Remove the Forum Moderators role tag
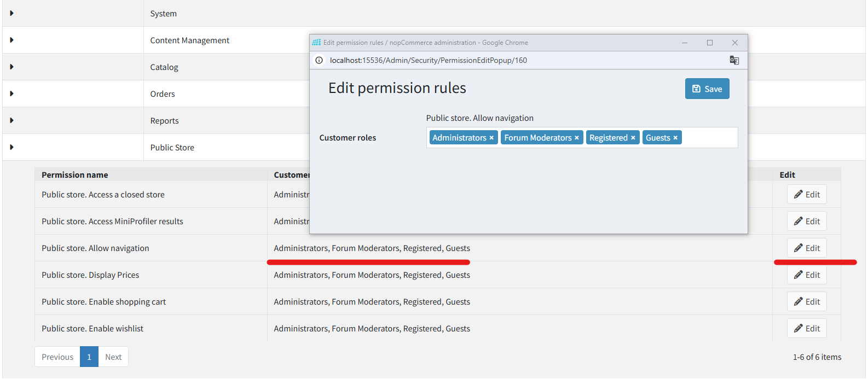The width and height of the screenshot is (868, 379). (x=576, y=138)
